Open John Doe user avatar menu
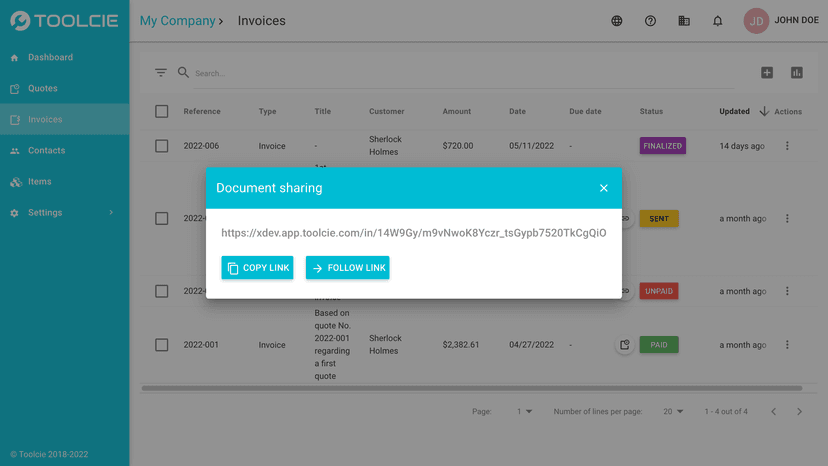The image size is (828, 466). (756, 21)
